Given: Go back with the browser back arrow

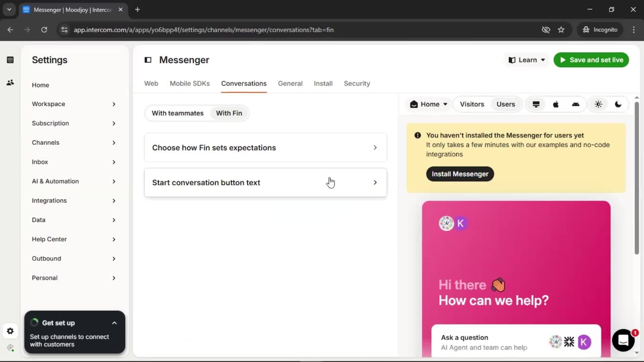Looking at the screenshot, I should click(x=10, y=30).
